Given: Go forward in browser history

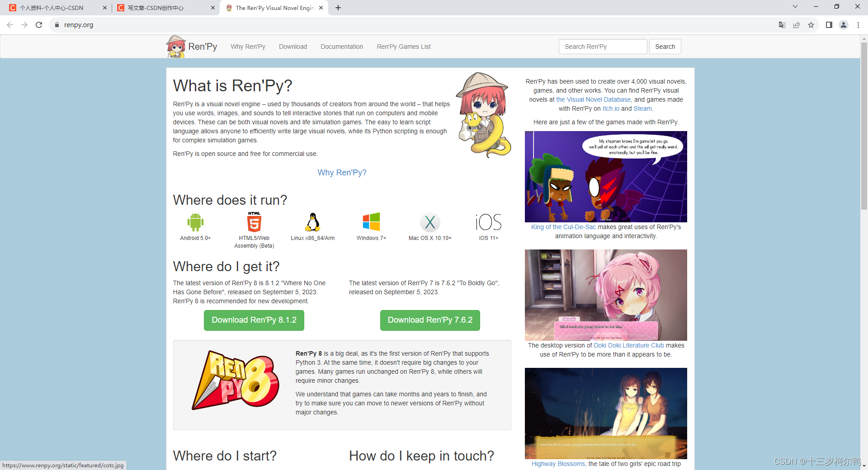Looking at the screenshot, I should tap(24, 25).
